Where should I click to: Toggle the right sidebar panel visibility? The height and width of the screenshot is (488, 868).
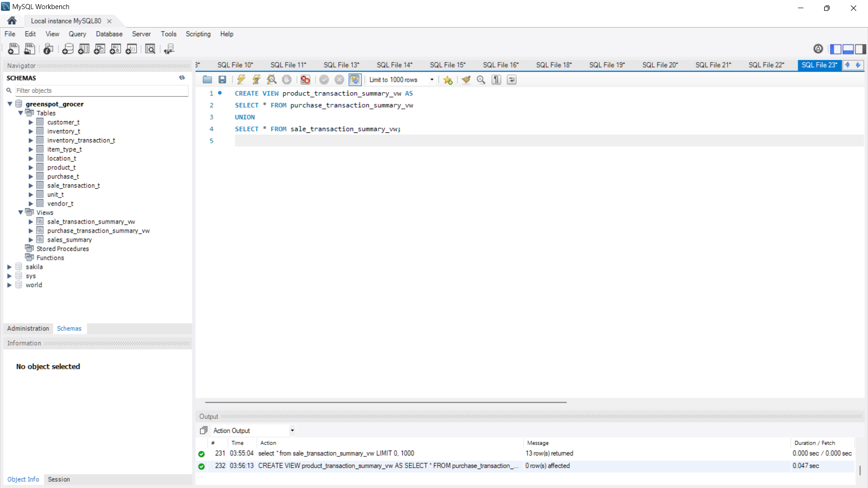(860, 49)
